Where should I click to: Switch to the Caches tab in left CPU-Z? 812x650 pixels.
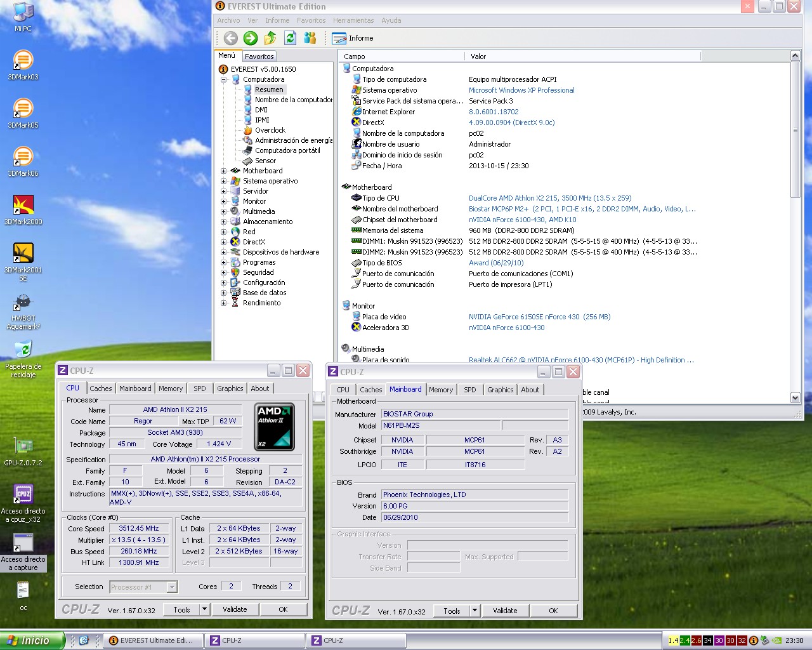[x=100, y=388]
